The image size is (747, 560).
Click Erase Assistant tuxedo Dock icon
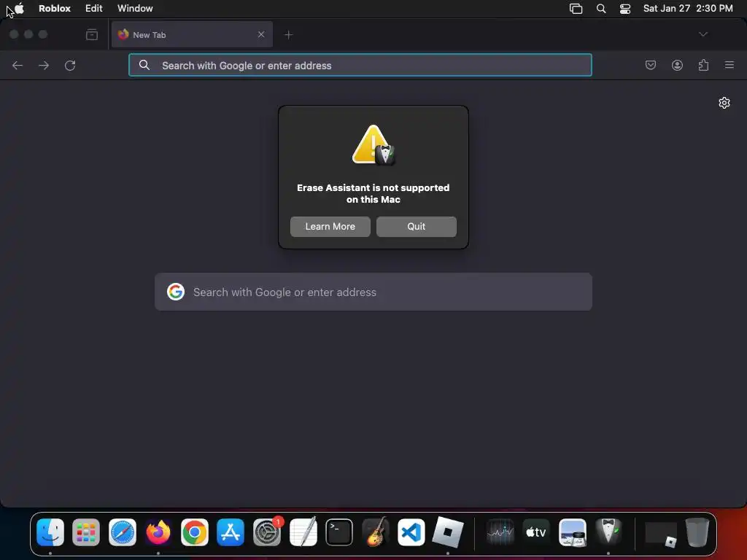point(608,532)
